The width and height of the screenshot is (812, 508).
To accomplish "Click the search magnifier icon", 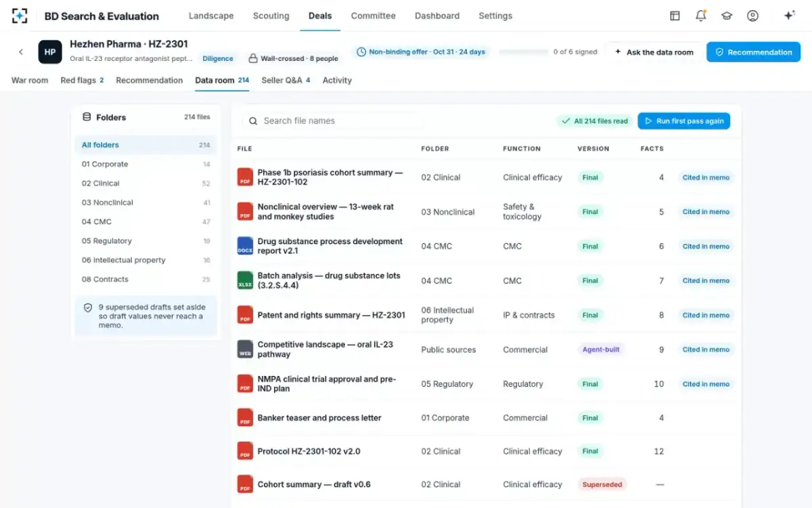I will point(253,121).
